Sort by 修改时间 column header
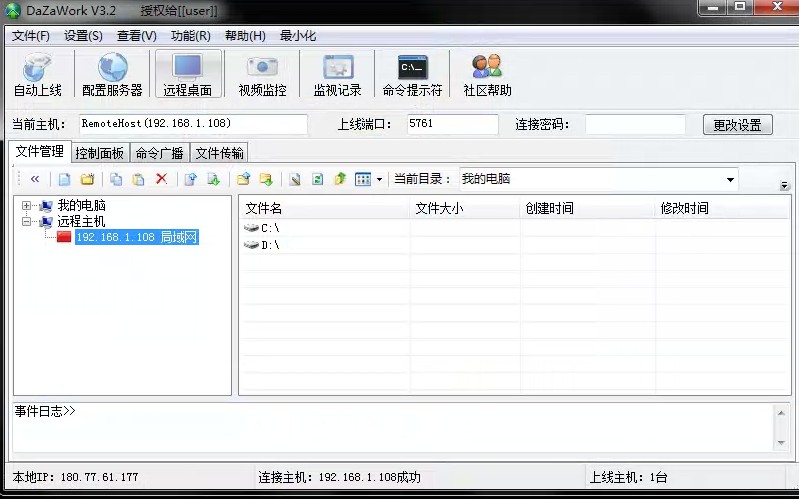Image resolution: width=799 pixels, height=499 pixels. pyautogui.click(x=722, y=208)
